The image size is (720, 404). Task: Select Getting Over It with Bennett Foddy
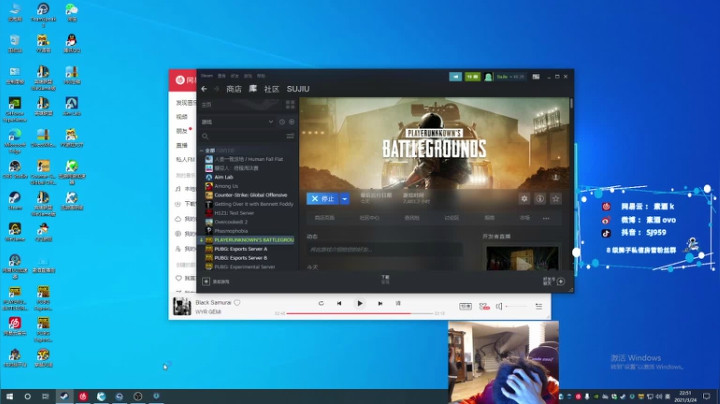point(248,204)
